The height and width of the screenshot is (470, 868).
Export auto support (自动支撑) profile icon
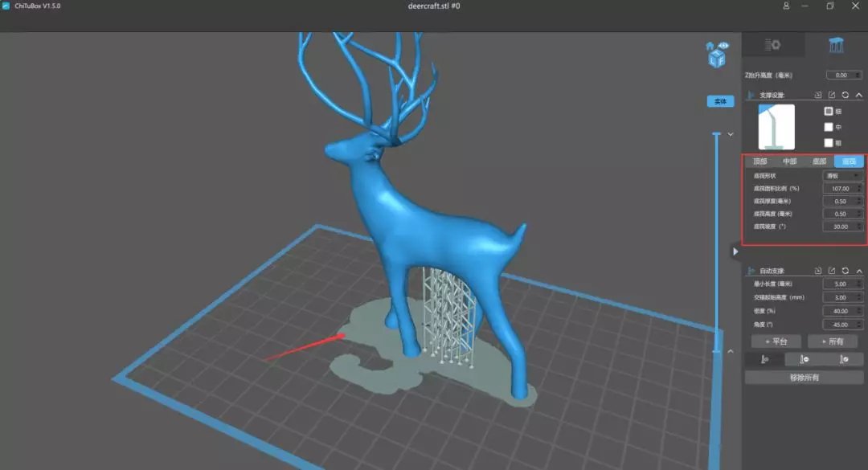coord(832,271)
